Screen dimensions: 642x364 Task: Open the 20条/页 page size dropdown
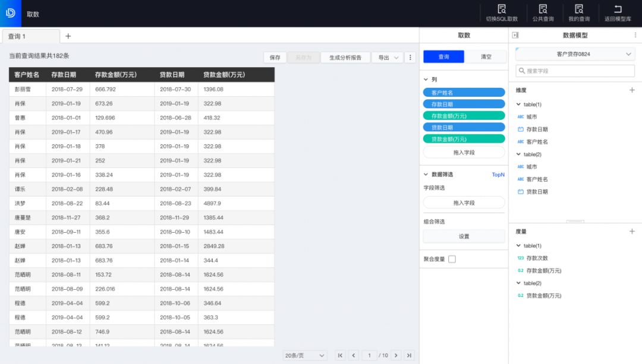point(305,356)
